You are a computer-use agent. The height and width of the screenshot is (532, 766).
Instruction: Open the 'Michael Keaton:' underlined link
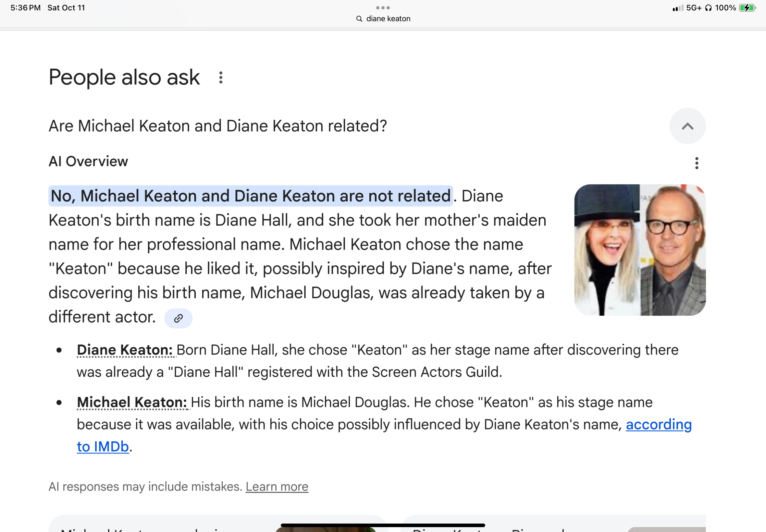(x=132, y=402)
